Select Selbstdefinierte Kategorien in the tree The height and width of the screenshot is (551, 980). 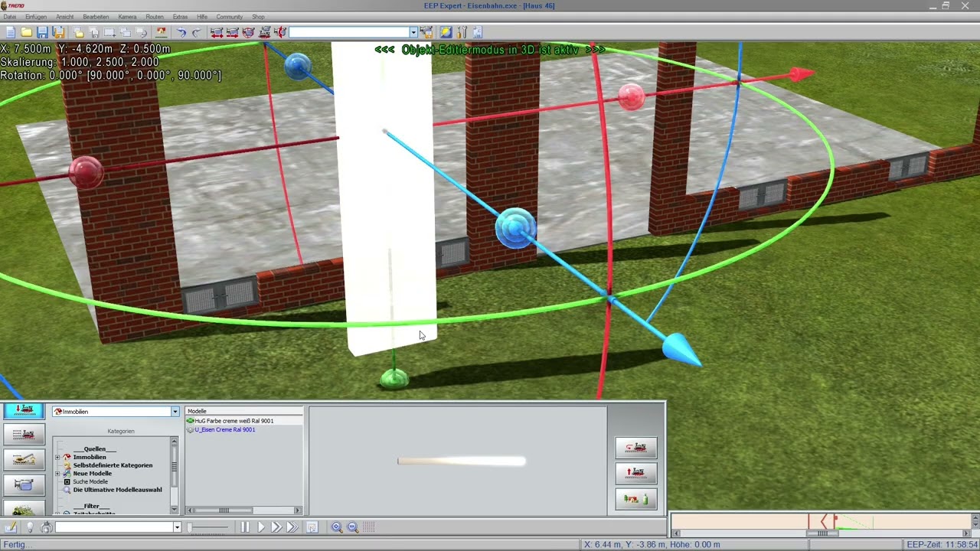coord(113,465)
